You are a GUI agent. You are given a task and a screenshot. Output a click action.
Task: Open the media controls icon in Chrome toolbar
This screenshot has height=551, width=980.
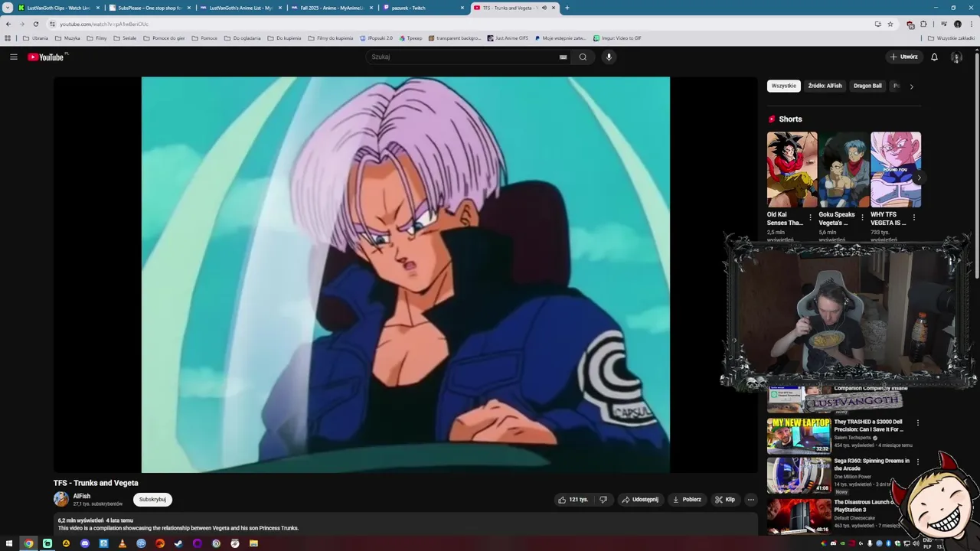click(944, 24)
